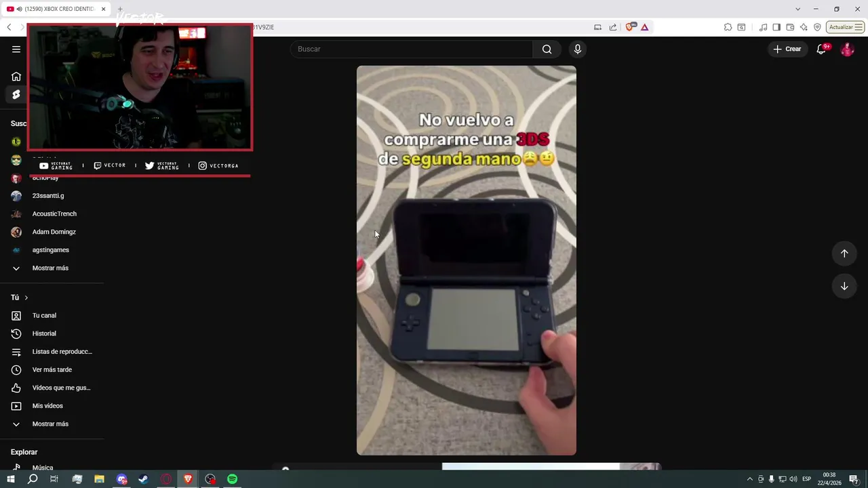Open Ver más tarde list
Viewport: 868px width, 488px height.
click(52, 370)
